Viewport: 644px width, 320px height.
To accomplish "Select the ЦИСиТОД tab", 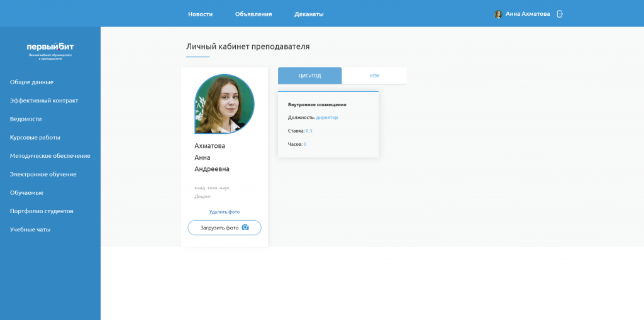I will 309,75.
